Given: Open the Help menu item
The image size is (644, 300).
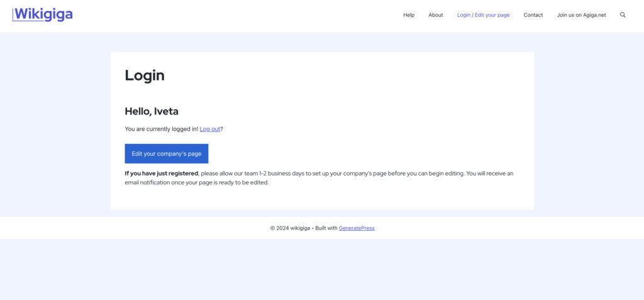Looking at the screenshot, I should (409, 15).
